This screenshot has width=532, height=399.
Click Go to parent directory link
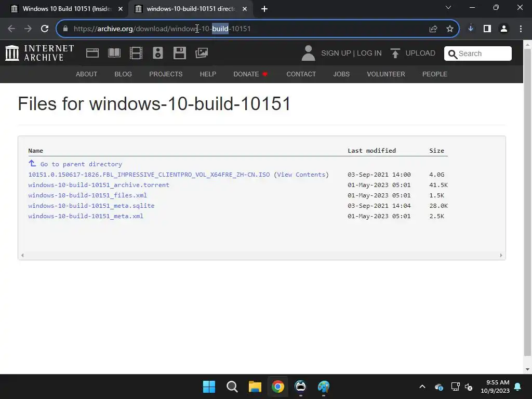tap(81, 164)
